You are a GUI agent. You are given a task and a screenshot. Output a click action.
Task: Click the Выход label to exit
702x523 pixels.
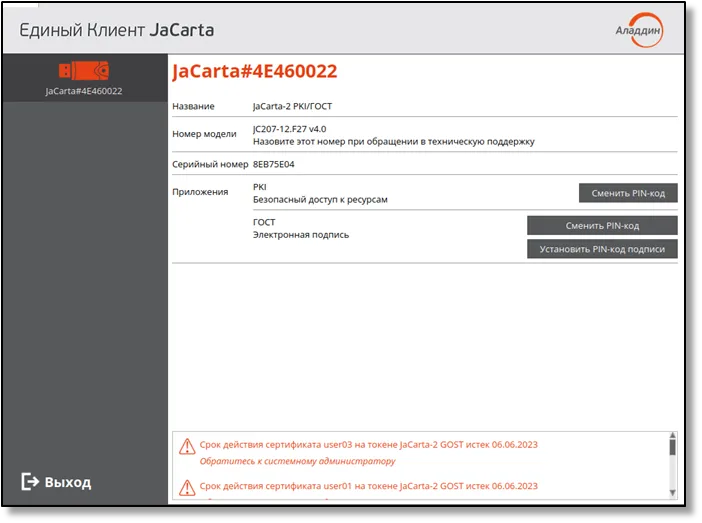[68, 482]
